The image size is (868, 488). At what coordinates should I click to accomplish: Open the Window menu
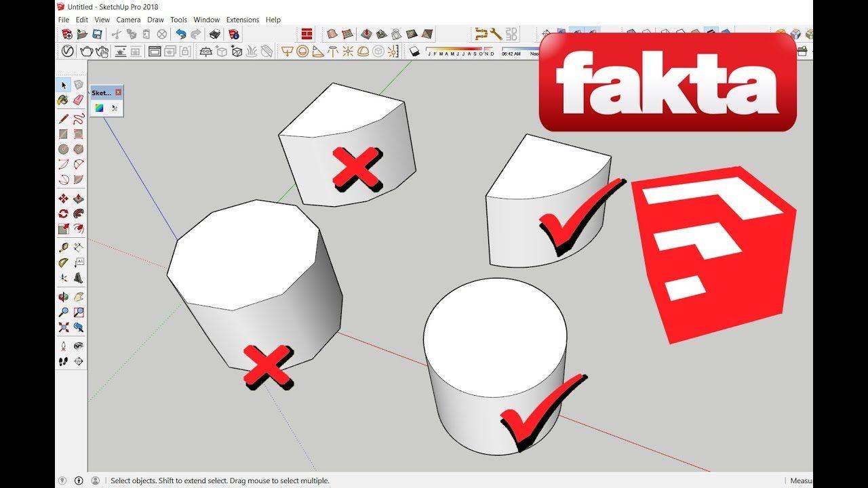[x=206, y=20]
